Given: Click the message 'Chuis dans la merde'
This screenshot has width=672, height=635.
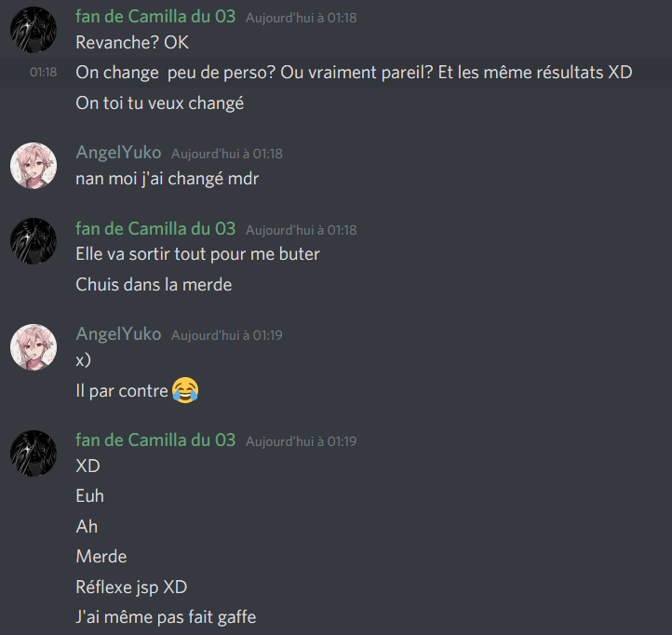Looking at the screenshot, I should coord(154,285).
